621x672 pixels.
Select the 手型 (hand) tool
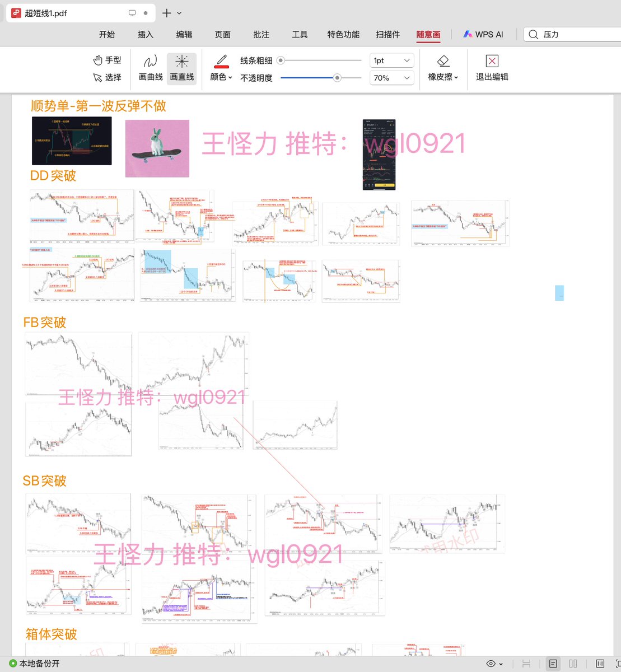click(108, 60)
